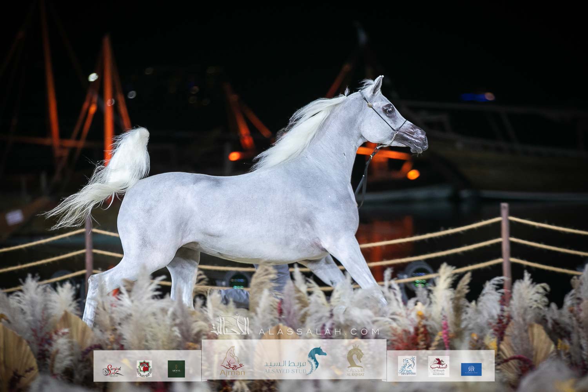Click the red and green emblem logo
Image resolution: width=588 pixels, height=392 pixels.
tap(144, 368)
